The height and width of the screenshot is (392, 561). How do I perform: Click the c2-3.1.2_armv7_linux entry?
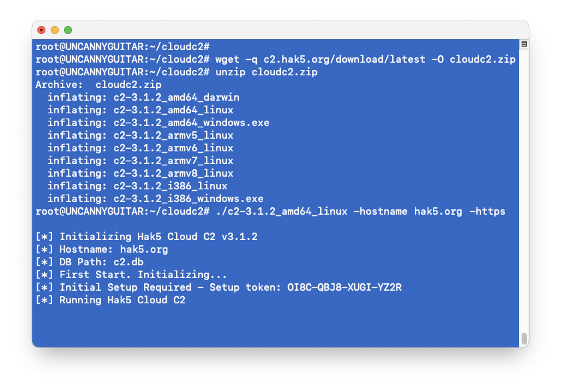(x=173, y=161)
